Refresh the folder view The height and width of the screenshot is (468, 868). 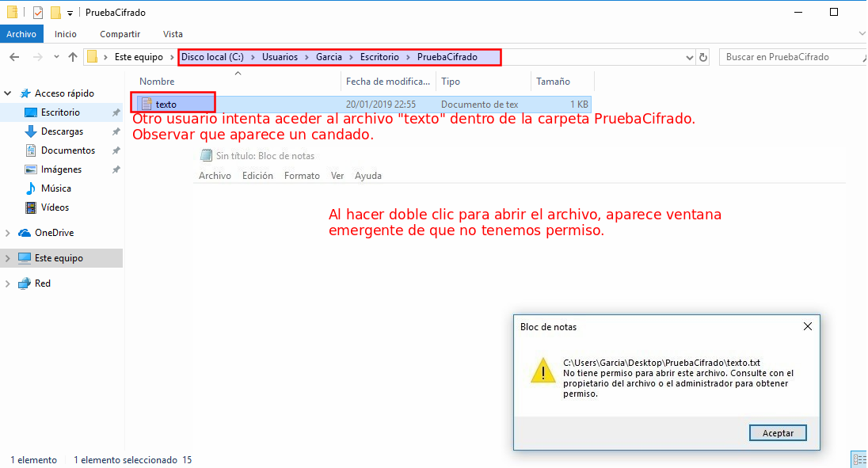click(x=703, y=57)
